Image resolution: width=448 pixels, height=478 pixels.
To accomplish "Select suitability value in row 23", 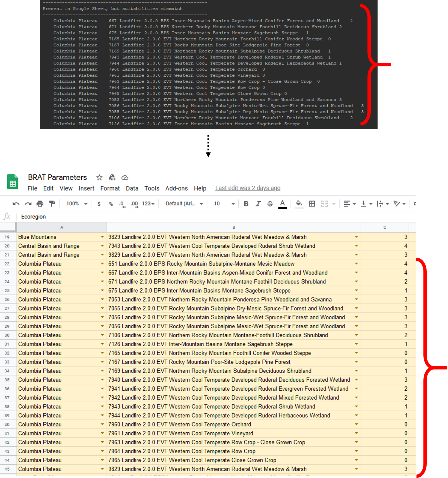I will pyautogui.click(x=385, y=273).
